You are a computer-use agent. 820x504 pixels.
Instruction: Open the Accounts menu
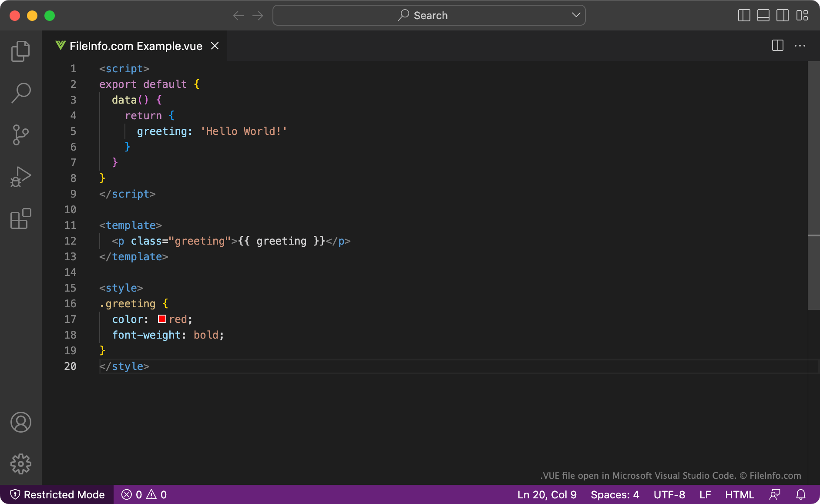coord(20,422)
